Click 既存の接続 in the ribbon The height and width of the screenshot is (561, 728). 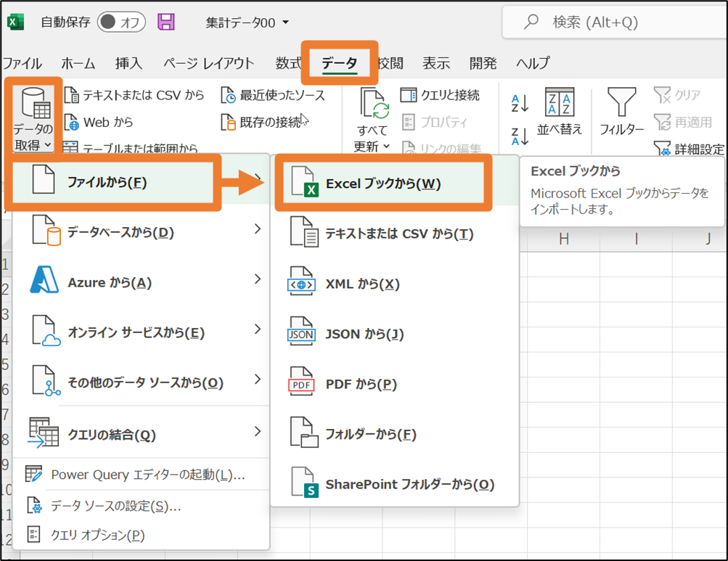coord(261,122)
